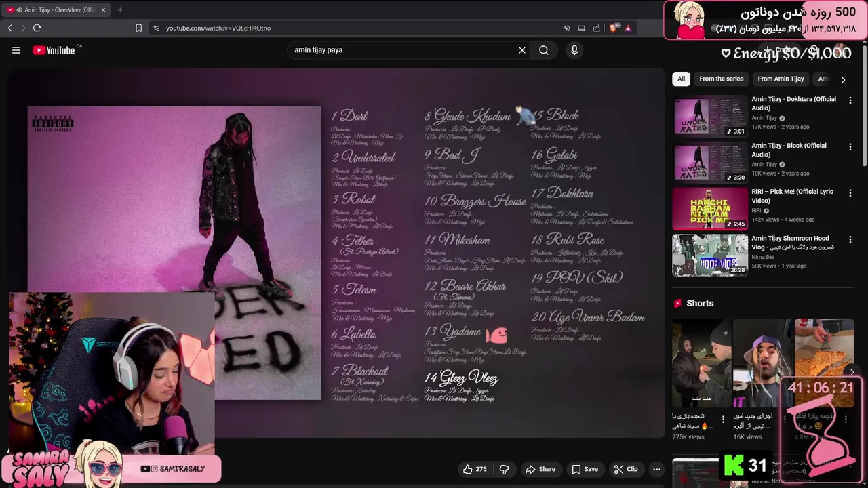Open options menu for Dokhtara video
This screenshot has height=488, width=868.
[x=850, y=100]
